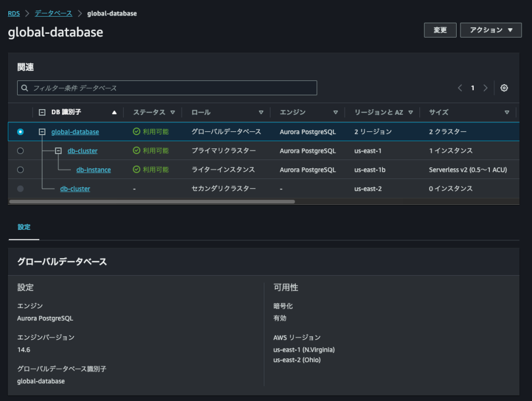The image size is (532, 401).
Task: Sort by ステータス column arrow
Action: click(x=173, y=112)
